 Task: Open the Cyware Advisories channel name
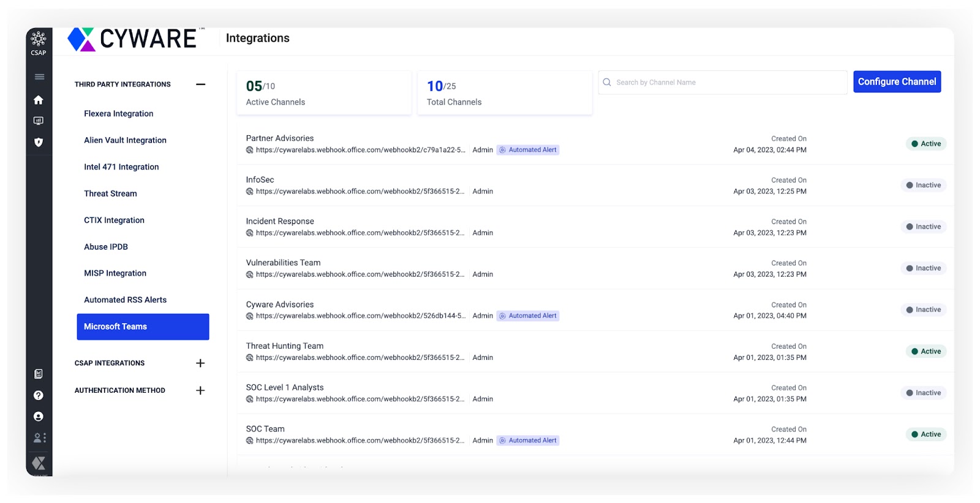(280, 305)
